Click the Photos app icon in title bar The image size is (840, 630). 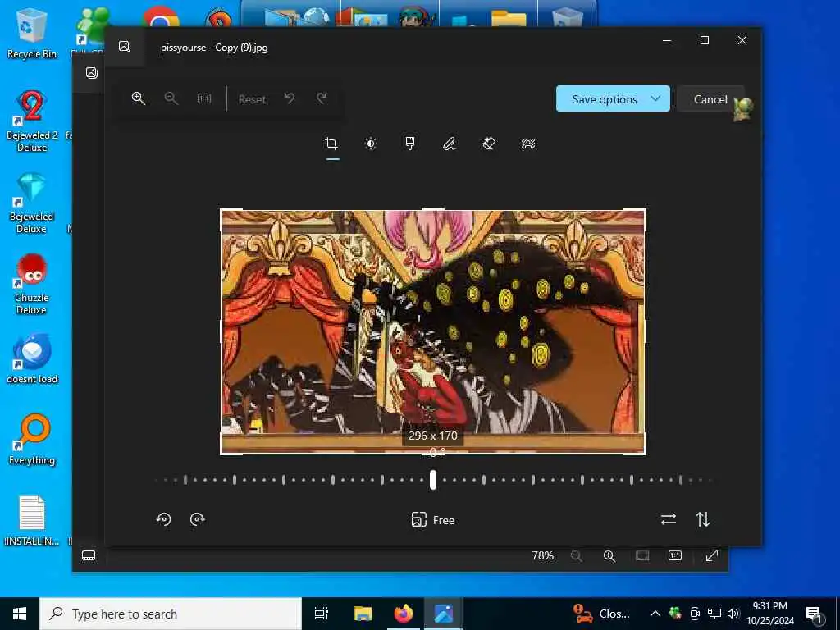[125, 47]
